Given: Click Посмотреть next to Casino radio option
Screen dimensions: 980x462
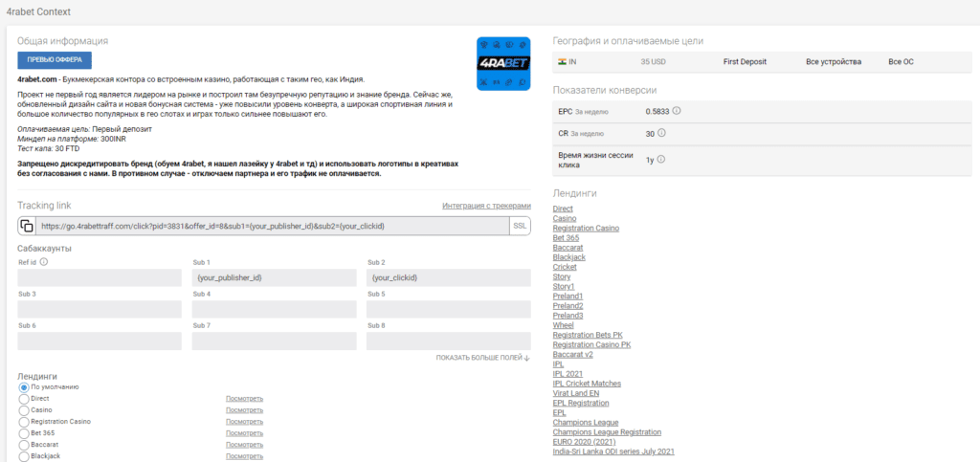Looking at the screenshot, I should click(x=244, y=410).
